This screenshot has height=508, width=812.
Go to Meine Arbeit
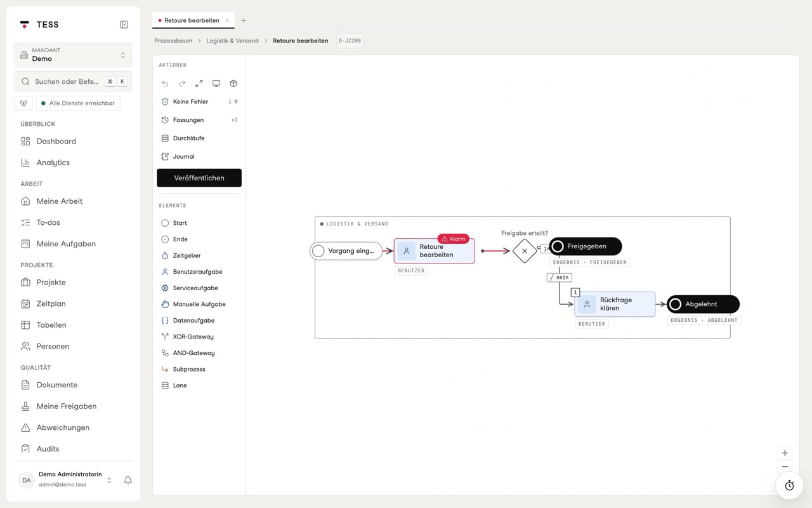73,201
